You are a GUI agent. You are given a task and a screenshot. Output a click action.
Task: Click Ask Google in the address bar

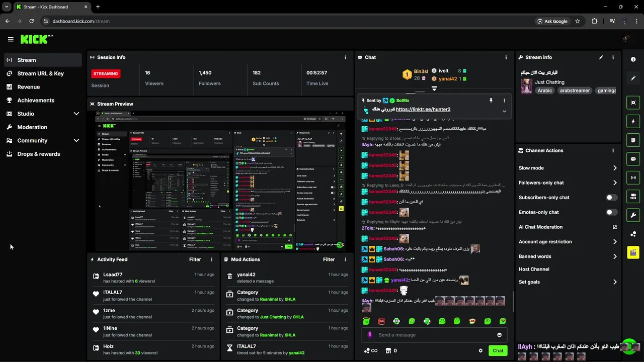tap(552, 21)
